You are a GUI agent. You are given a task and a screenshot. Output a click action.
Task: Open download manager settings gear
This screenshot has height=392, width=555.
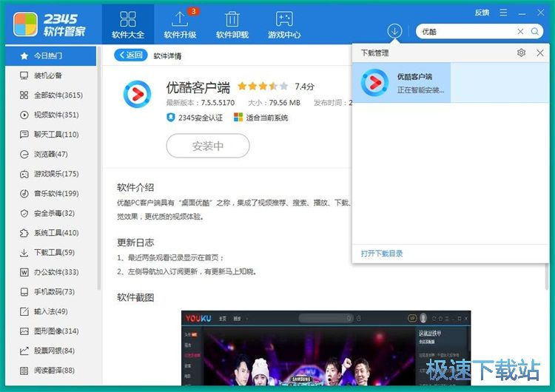[521, 53]
